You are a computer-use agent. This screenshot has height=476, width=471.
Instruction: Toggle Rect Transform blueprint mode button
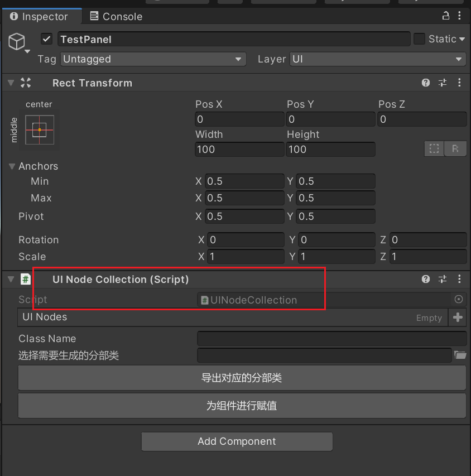coord(434,149)
